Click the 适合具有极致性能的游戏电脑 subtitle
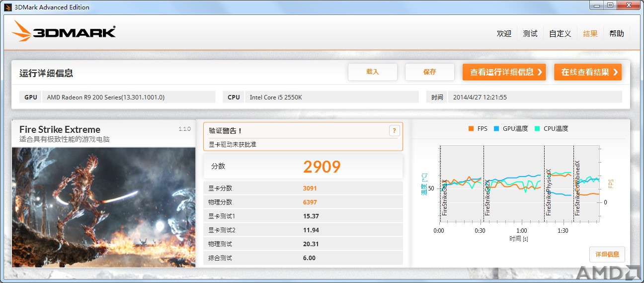Screen dimensions: 644x283 65,139
